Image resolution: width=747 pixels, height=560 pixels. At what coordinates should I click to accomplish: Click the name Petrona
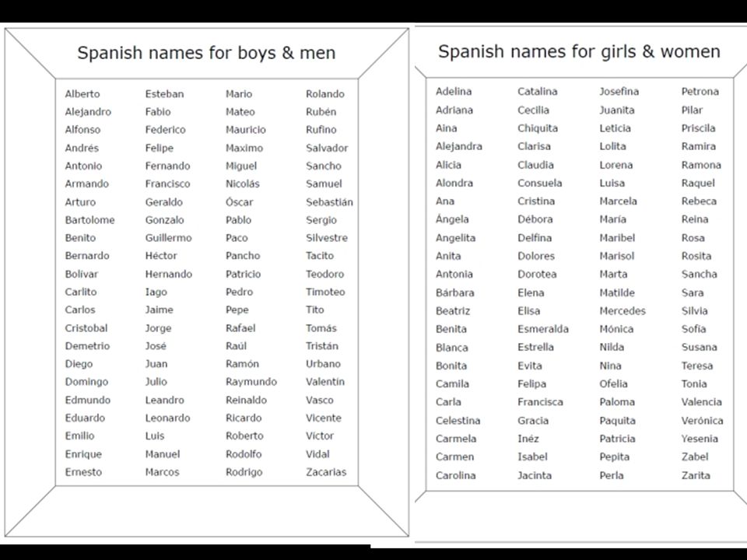coord(700,92)
